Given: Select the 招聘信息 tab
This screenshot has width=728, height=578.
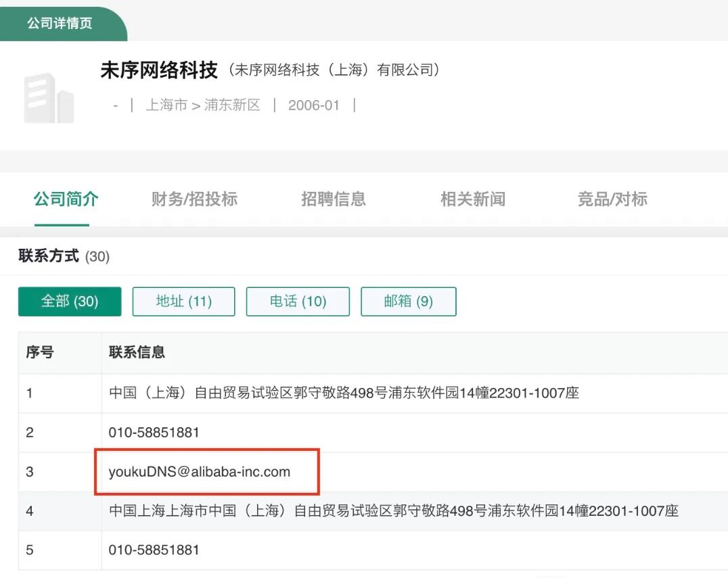Looking at the screenshot, I should pyautogui.click(x=333, y=199).
